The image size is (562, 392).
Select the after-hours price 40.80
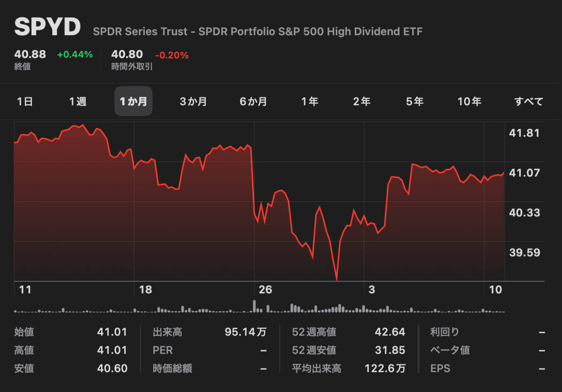pos(127,54)
